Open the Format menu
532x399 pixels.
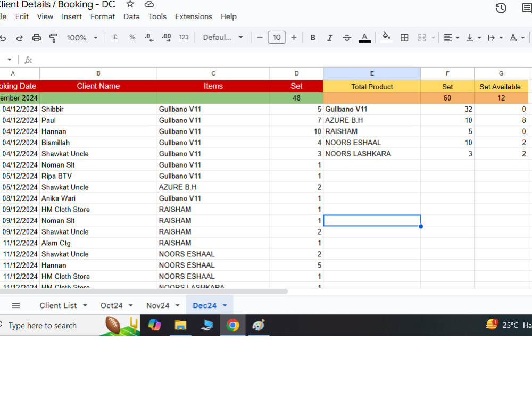click(103, 16)
